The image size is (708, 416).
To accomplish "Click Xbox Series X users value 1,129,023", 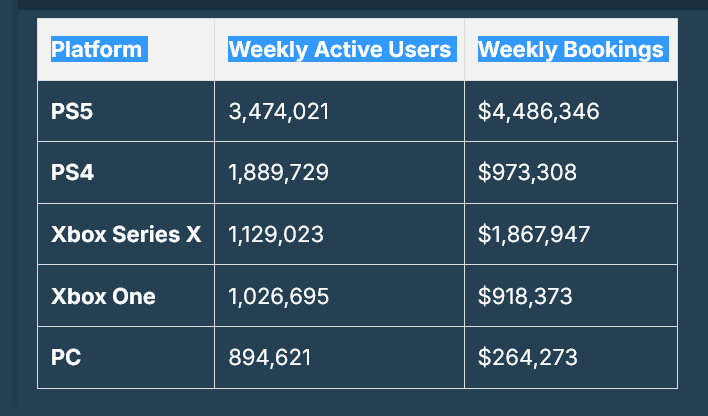I will [x=276, y=235].
